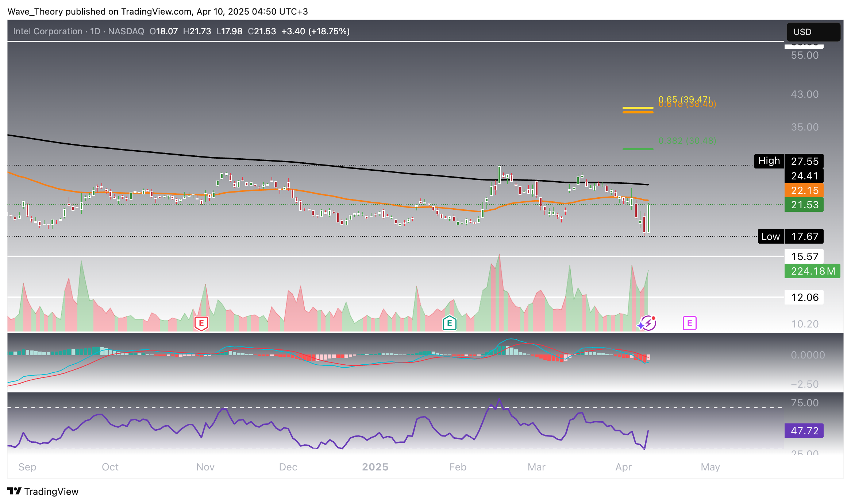Click the 24.41 black moving average price tag
Viewport: 851px width, 504px height.
coord(804,176)
